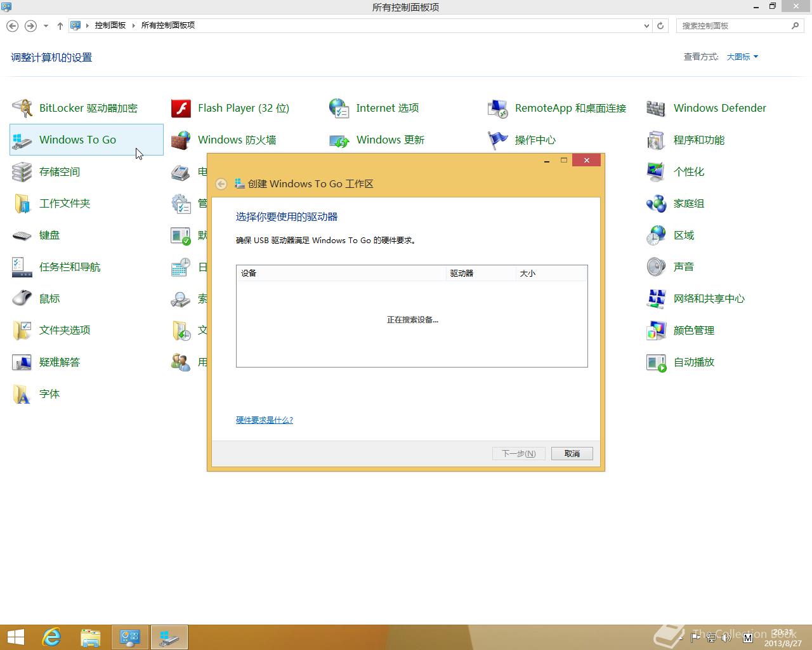Viewport: 812px width, 650px height.
Task: Click the 设备 column header
Action: 341,273
